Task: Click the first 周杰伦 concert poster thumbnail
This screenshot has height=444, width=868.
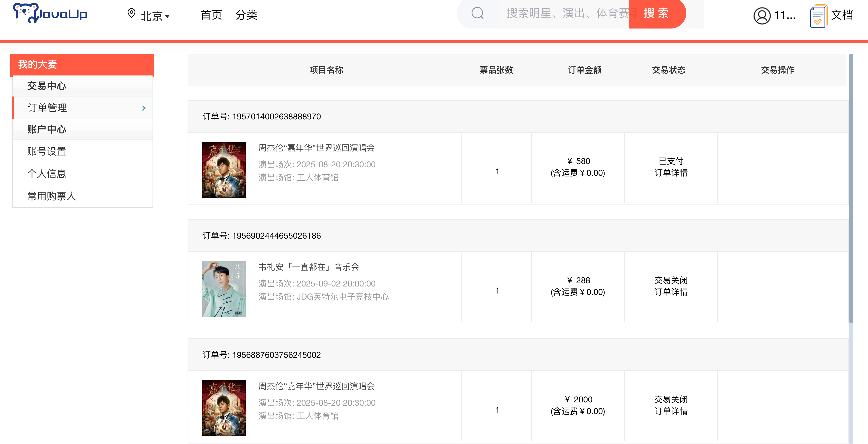Action: point(224,170)
